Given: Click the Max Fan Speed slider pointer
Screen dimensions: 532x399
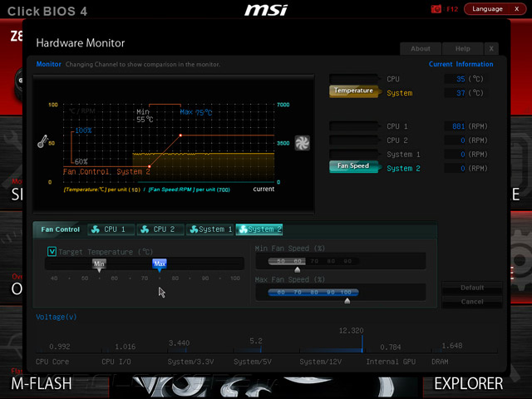Looking at the screenshot, I should (x=347, y=301).
